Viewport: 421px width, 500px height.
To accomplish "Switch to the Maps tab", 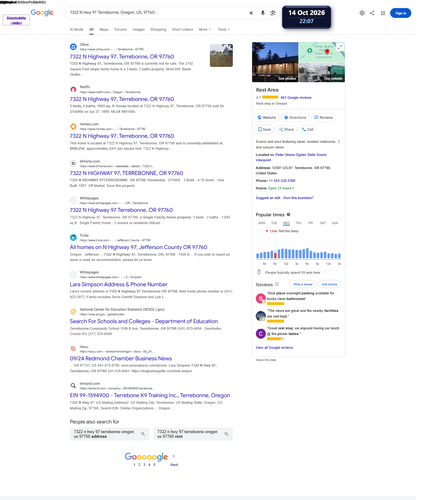I will pyautogui.click(x=104, y=29).
